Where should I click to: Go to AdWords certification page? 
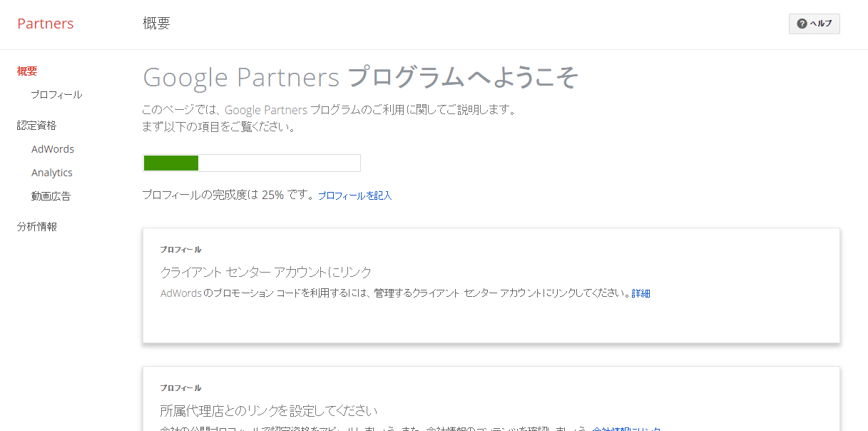(53, 149)
